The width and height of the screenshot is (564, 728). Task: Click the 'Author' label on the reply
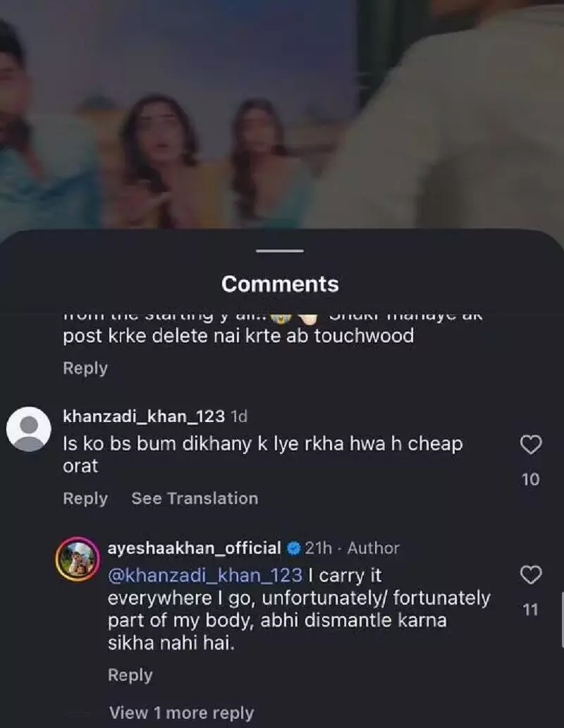[373, 548]
